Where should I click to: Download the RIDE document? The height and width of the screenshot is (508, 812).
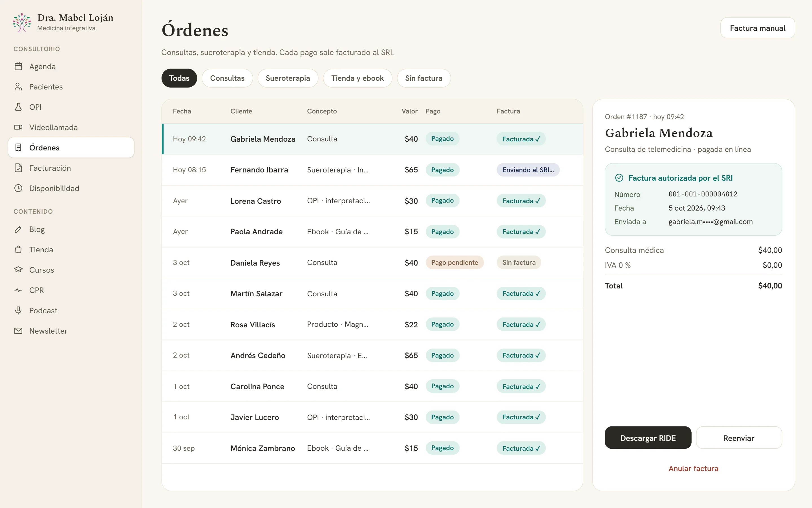tap(648, 438)
